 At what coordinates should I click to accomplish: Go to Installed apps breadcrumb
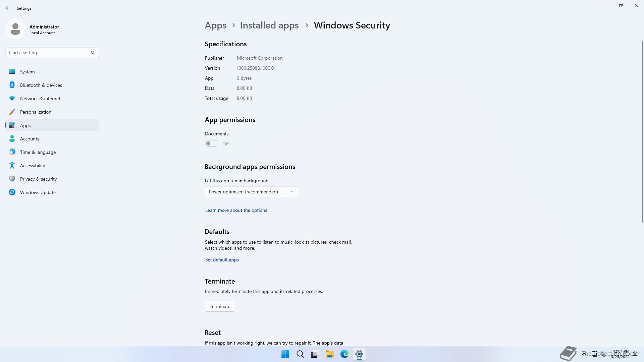(x=269, y=25)
